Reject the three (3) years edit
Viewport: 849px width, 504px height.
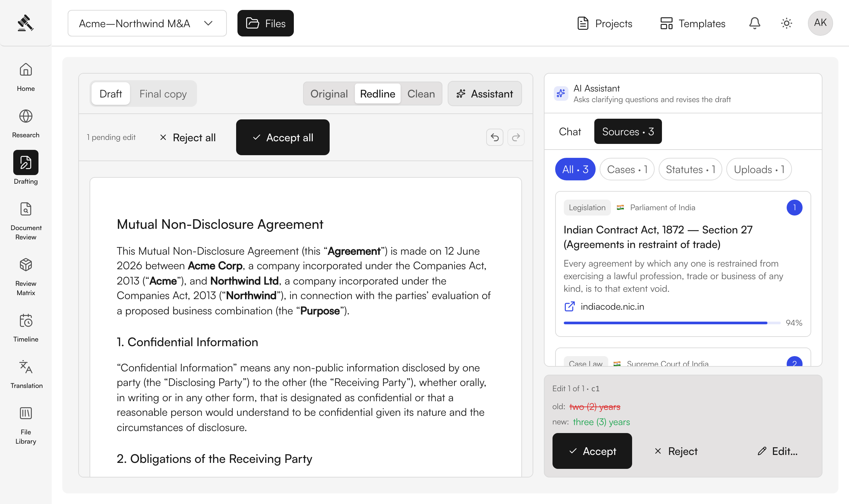[676, 451]
